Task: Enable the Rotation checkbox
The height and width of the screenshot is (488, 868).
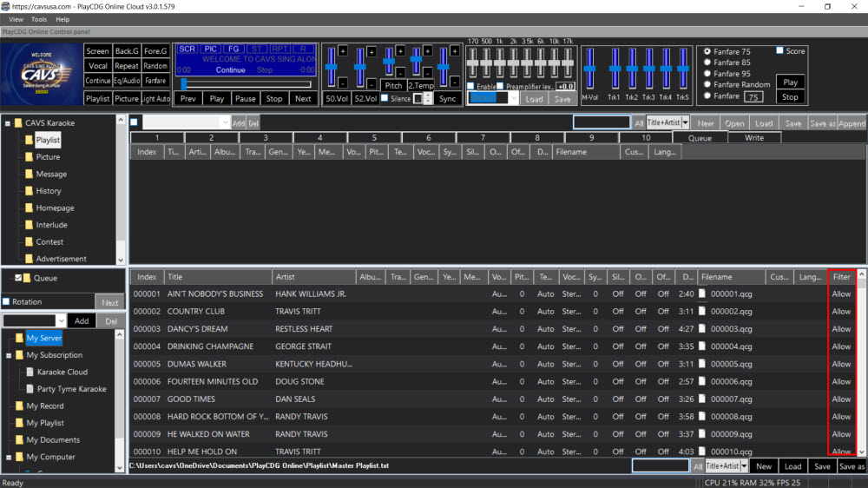Action: click(6, 302)
